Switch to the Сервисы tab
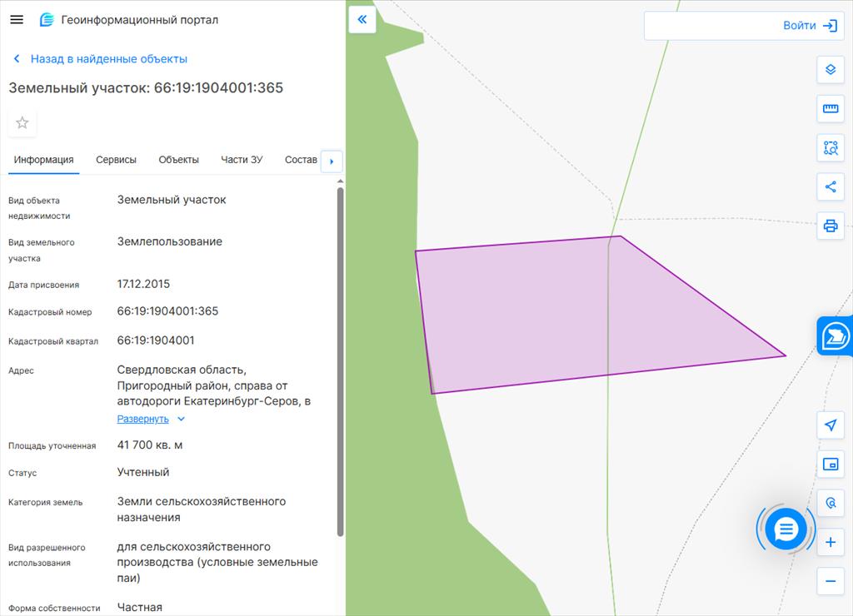The height and width of the screenshot is (616, 853). coord(116,160)
